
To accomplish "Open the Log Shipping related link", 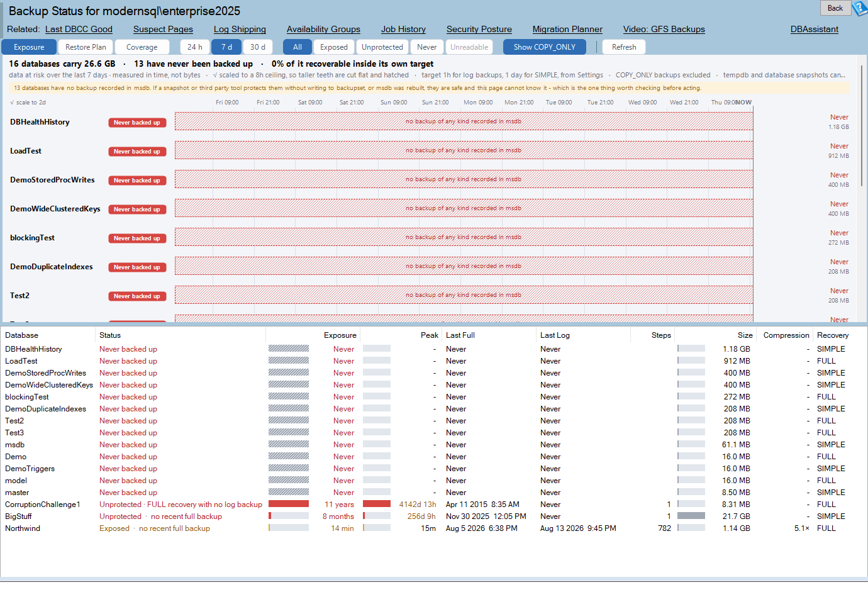I will 240,29.
